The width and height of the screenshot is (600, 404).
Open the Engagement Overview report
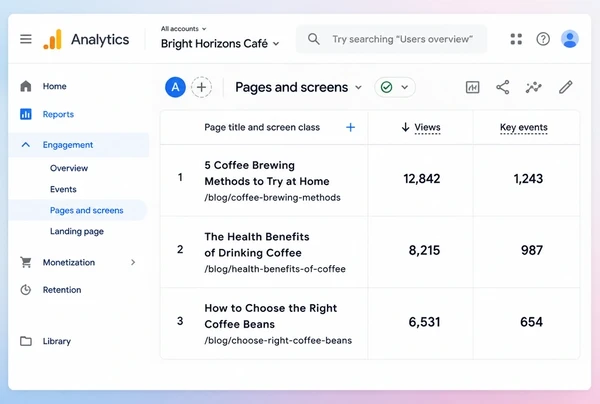coord(69,168)
